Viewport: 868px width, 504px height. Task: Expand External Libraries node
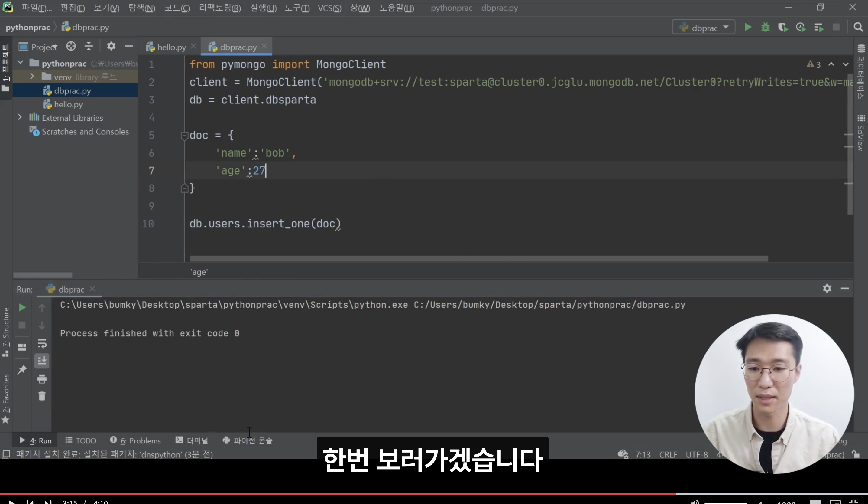tap(20, 117)
